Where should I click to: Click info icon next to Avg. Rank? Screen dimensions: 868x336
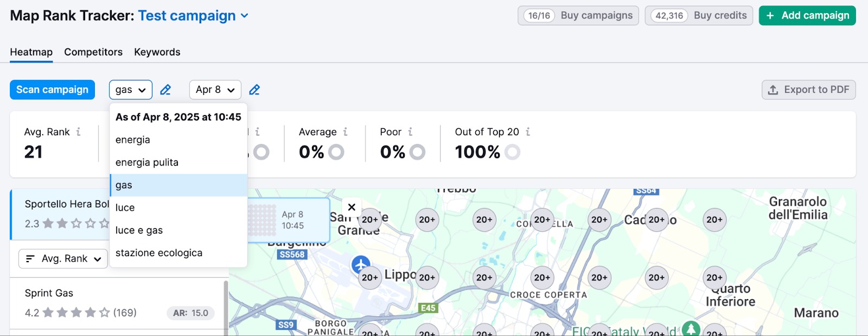click(79, 132)
